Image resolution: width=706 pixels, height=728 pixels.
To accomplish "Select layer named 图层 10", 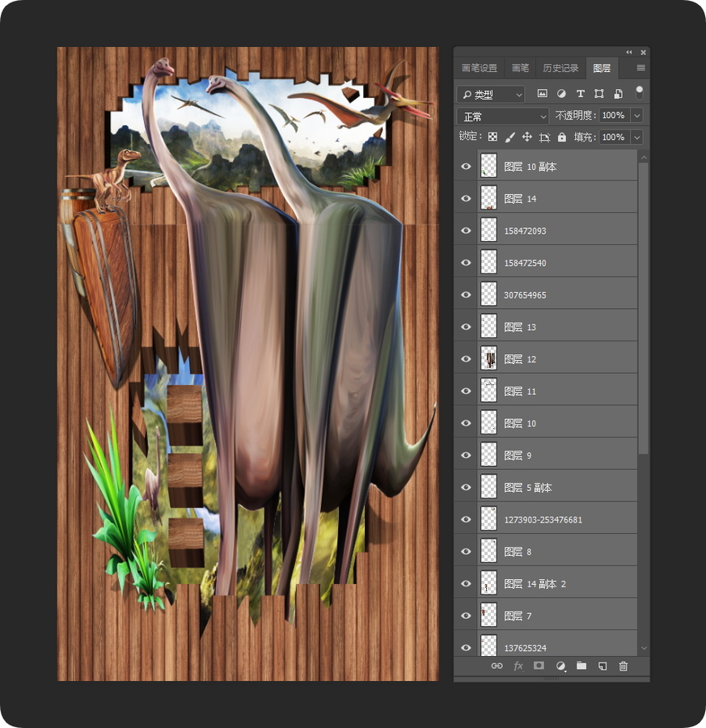I will 557,423.
